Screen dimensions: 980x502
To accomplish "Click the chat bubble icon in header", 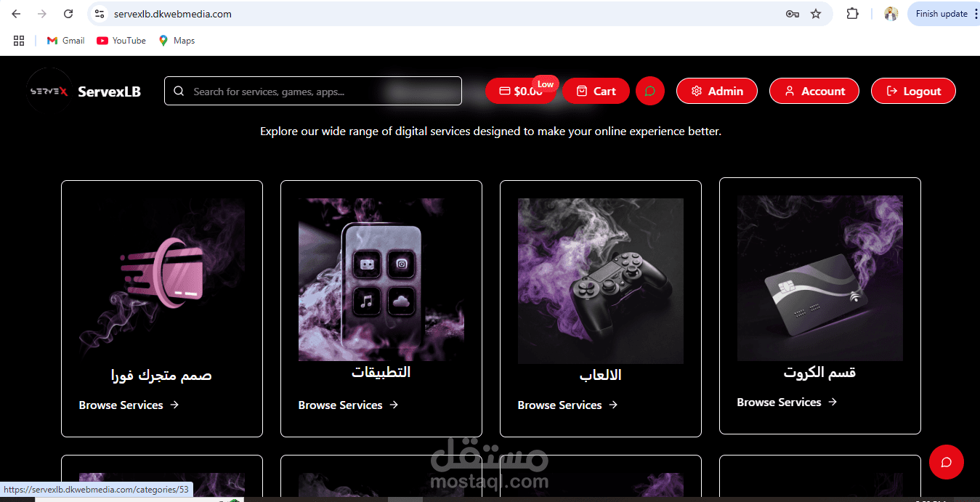I will 650,92.
